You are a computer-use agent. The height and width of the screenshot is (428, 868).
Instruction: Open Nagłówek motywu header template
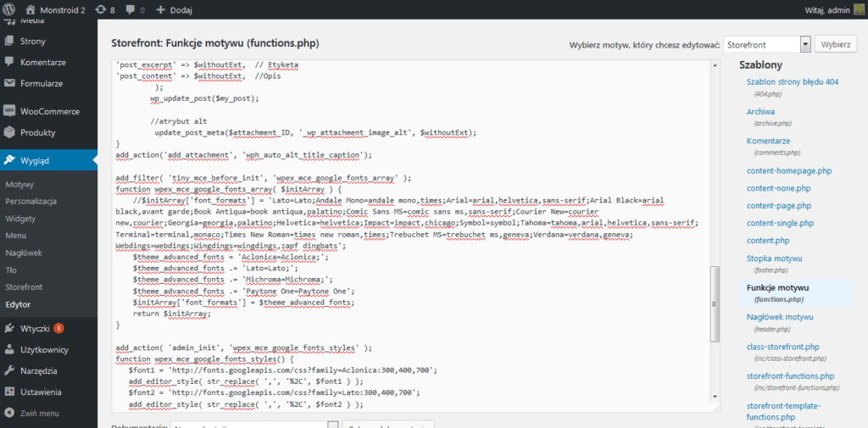pyautogui.click(x=780, y=317)
